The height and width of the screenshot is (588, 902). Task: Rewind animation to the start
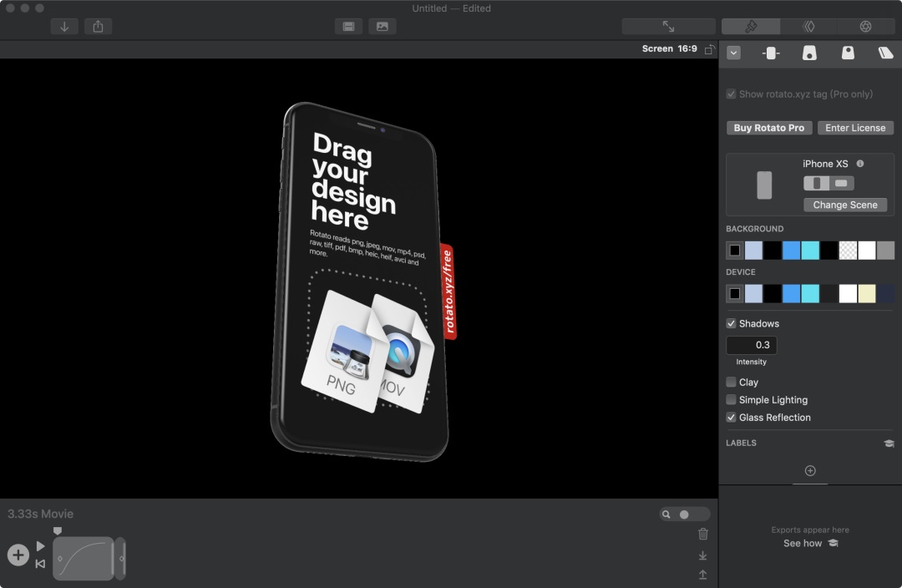tap(40, 564)
